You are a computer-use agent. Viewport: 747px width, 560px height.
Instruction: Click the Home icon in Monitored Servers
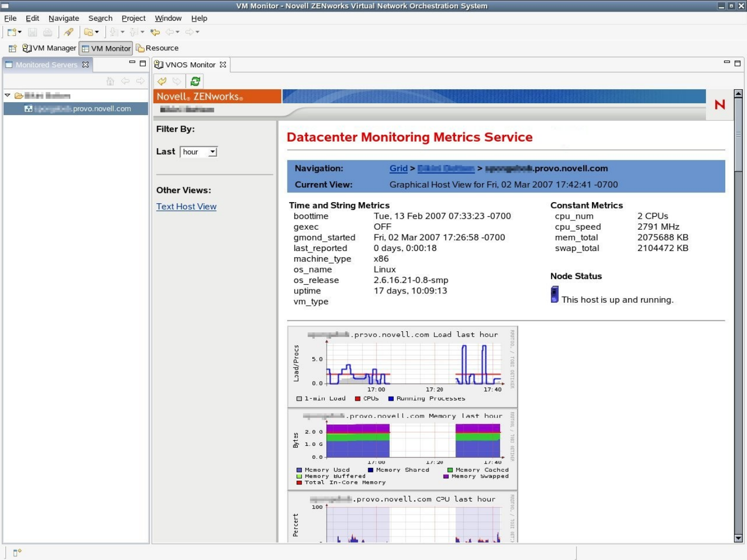(110, 81)
